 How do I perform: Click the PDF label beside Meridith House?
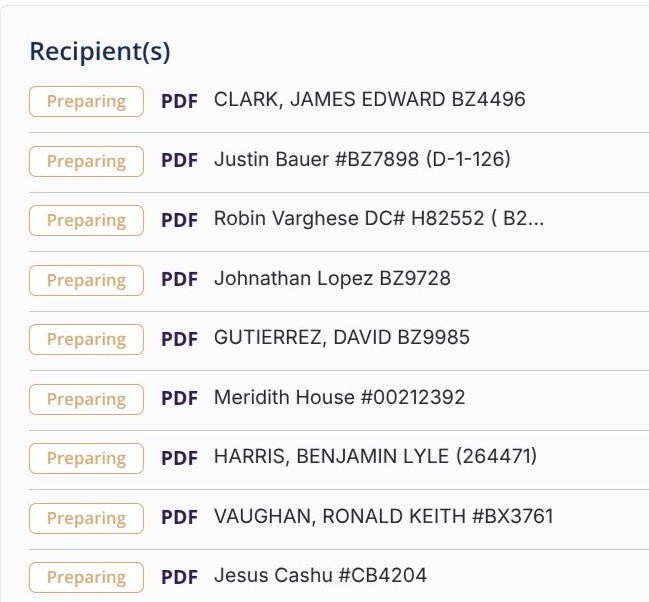point(179,399)
